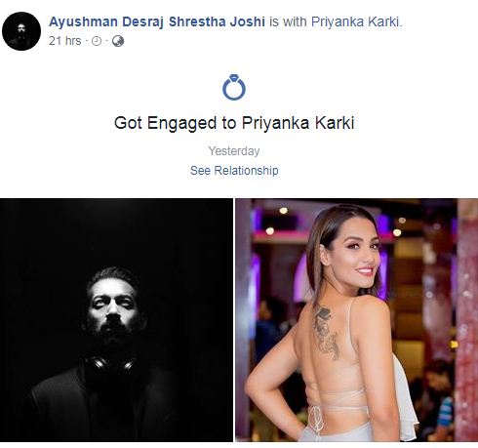Open the tagged Priyanka Karki profile link
The width and height of the screenshot is (478, 448).
click(355, 21)
